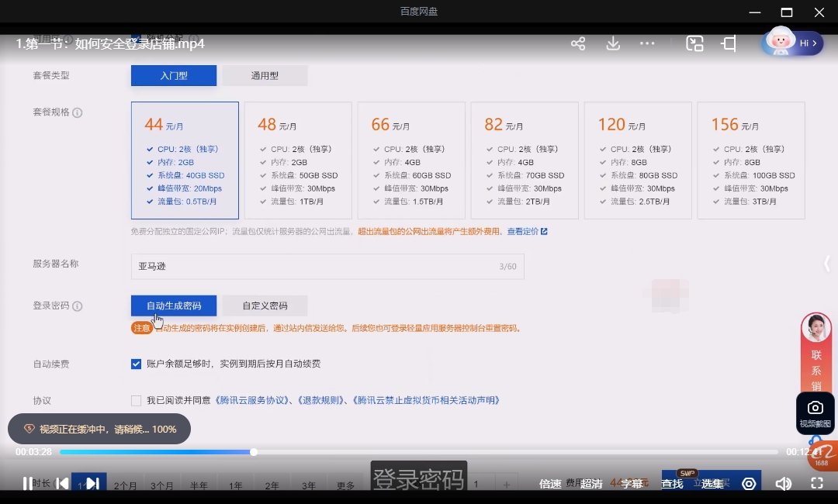Share the video via share icon
Image resolution: width=838 pixels, height=504 pixels.
pos(578,43)
